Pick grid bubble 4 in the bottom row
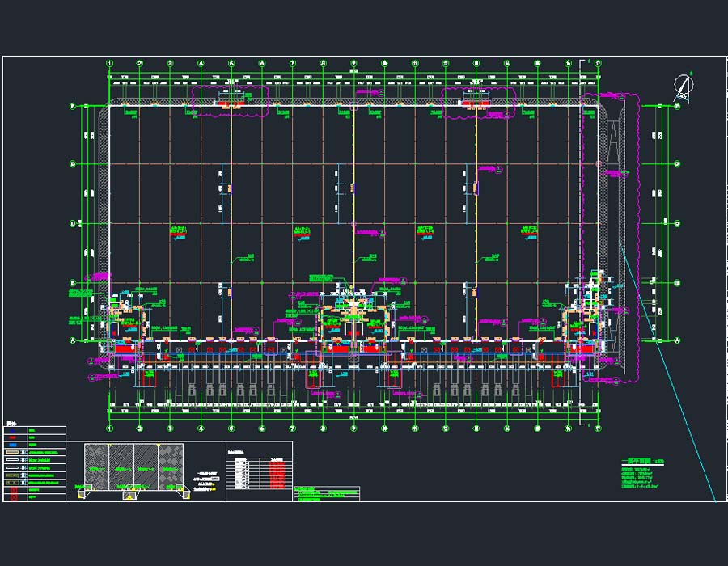Image resolution: width=728 pixels, height=566 pixels. click(201, 429)
